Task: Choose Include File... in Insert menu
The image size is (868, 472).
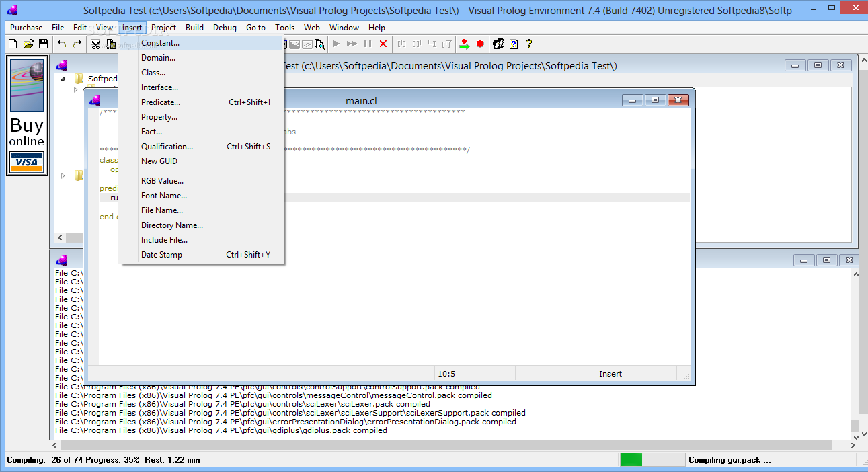Action: tap(201, 240)
